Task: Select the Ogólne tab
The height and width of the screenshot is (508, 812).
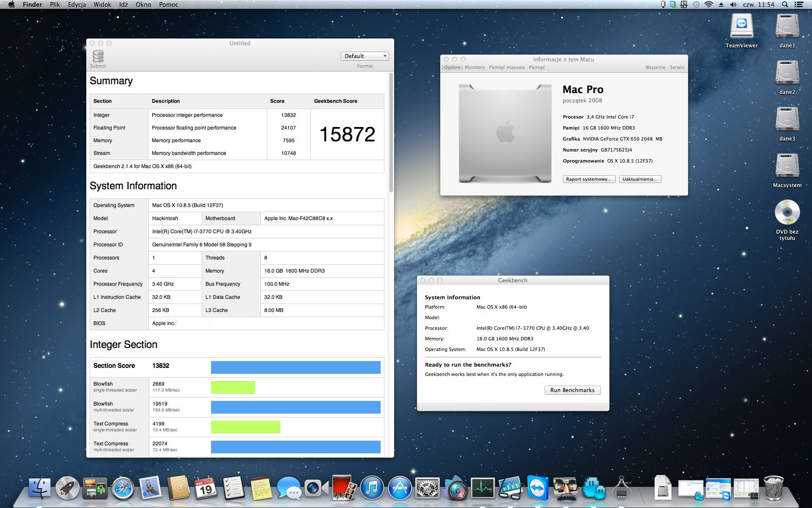Action: tap(452, 67)
